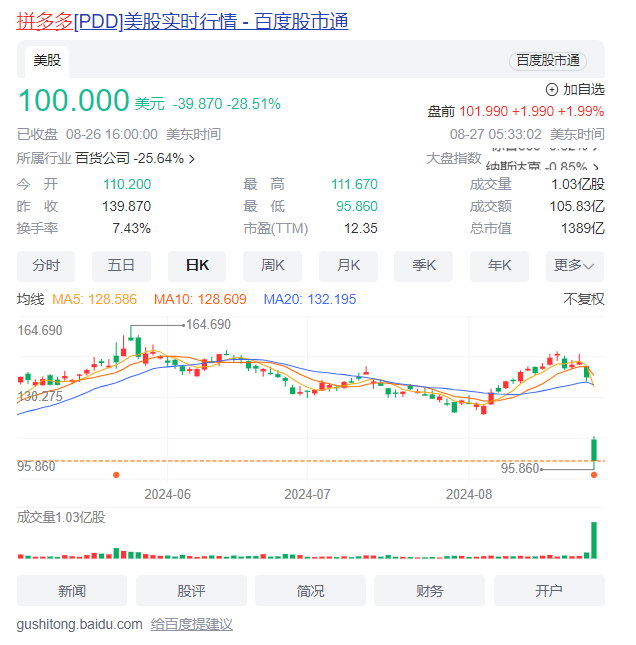Click the 成交额 value 105.83亿
Image resolution: width=636 pixels, height=645 pixels.
tap(577, 206)
